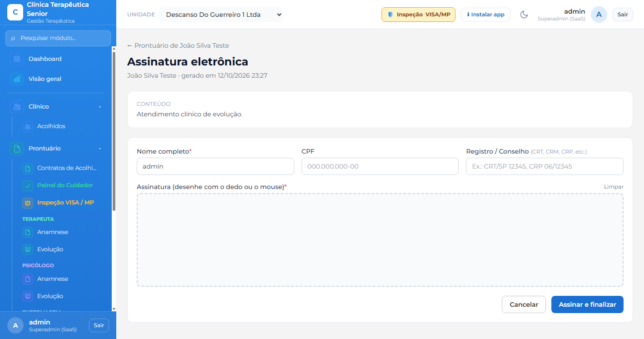Screen dimensions: 644x339
Task: Click the sidebar vertical scrollbar thumb
Action: [x=114, y=131]
